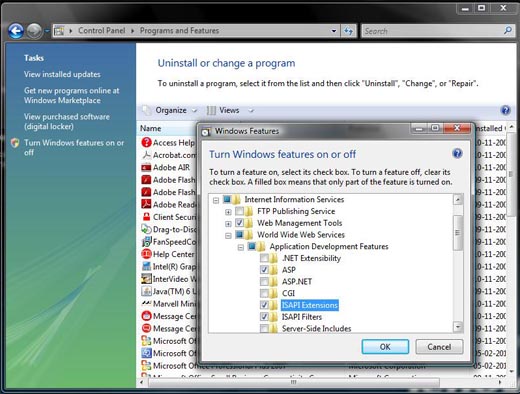The width and height of the screenshot is (520, 394).
Task: Uncheck ISAPI Extensions checkbox
Action: [x=264, y=305]
